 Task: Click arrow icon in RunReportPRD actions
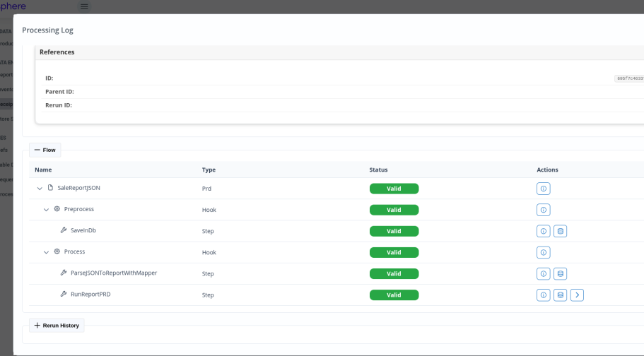[577, 295]
